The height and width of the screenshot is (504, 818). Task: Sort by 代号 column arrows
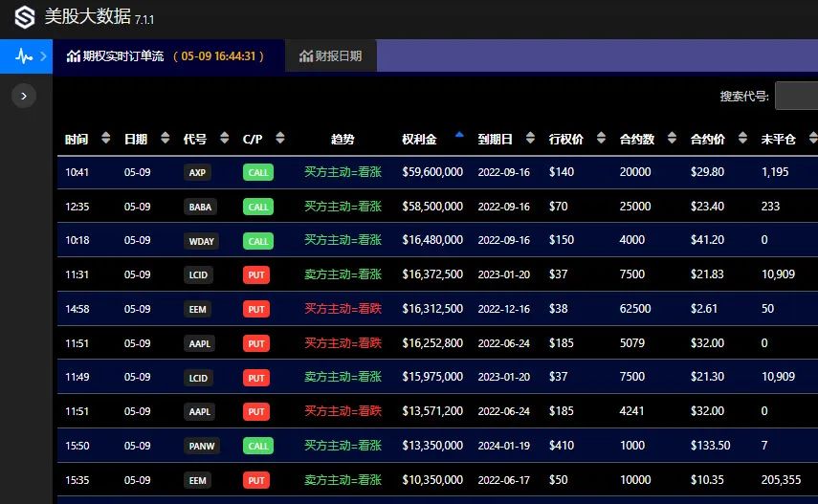tap(226, 139)
